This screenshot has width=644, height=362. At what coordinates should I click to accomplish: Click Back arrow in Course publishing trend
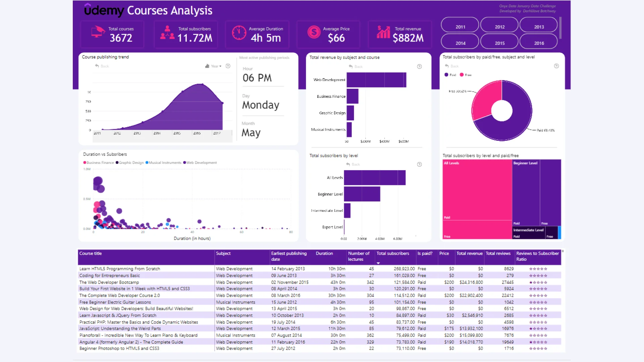tap(97, 66)
